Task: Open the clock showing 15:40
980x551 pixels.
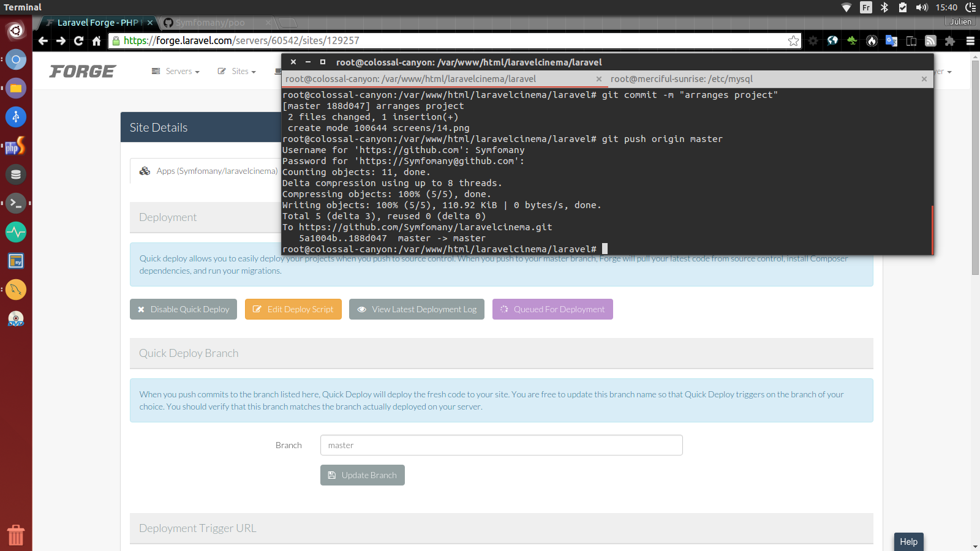Action: [x=946, y=7]
